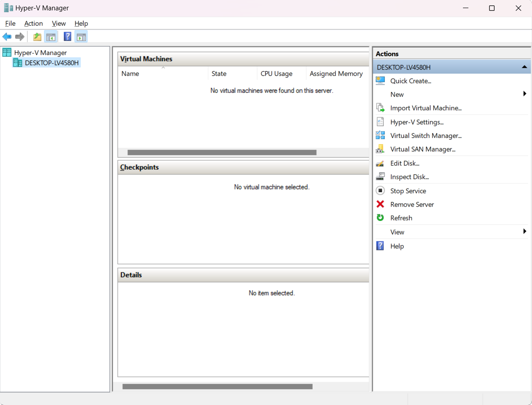
Task: Open the Action menu
Action: click(x=33, y=23)
